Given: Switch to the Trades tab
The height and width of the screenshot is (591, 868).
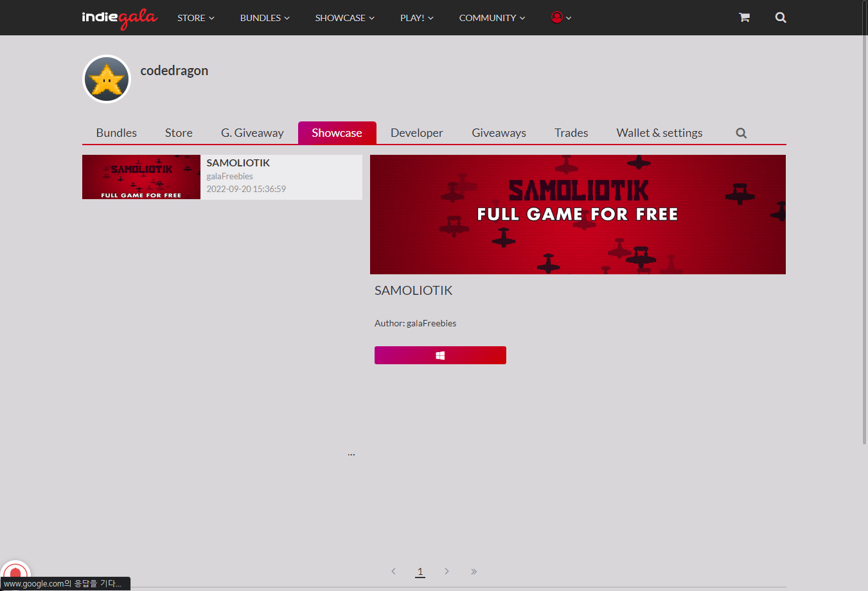Looking at the screenshot, I should click(x=571, y=133).
